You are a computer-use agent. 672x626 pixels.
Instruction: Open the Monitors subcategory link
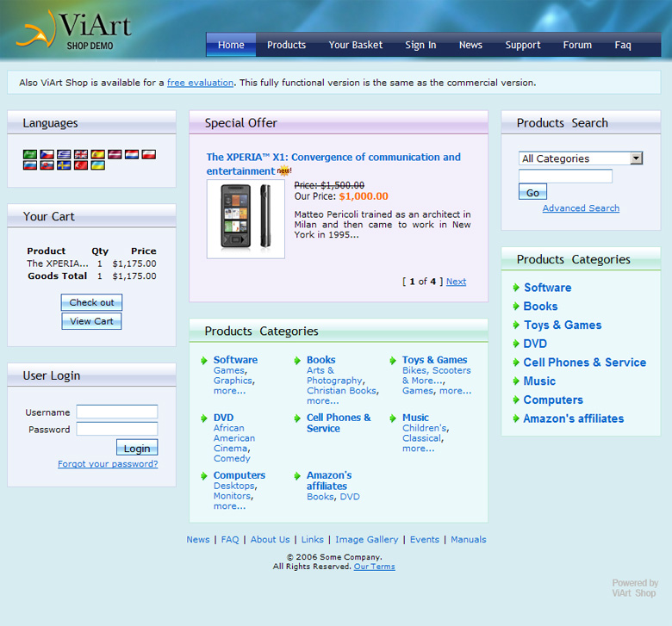[x=233, y=496]
